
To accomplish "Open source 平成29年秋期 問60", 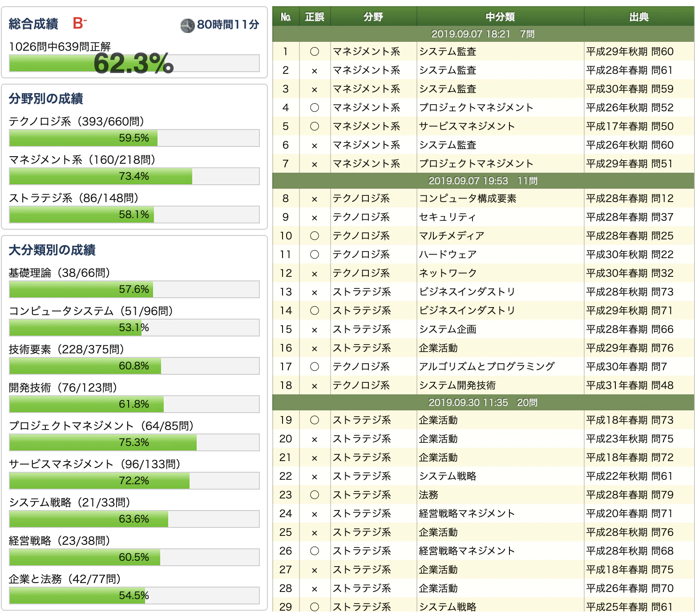I will [630, 52].
